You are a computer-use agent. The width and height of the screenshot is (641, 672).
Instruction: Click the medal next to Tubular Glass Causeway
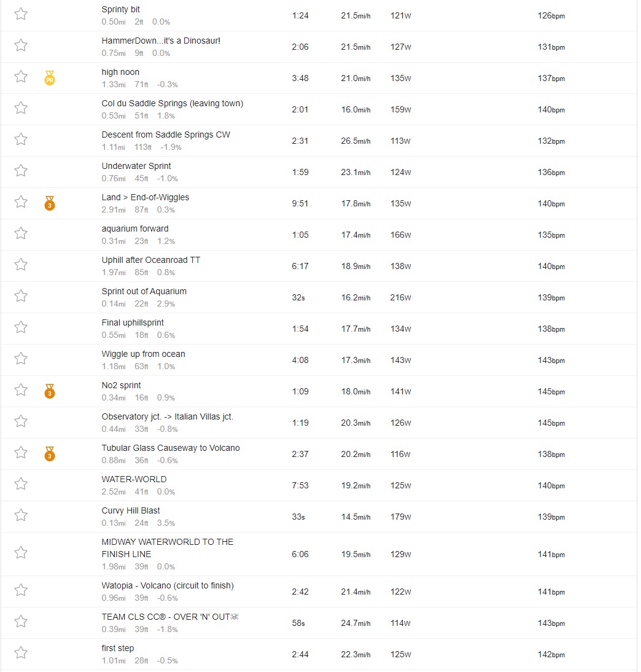coord(50,453)
